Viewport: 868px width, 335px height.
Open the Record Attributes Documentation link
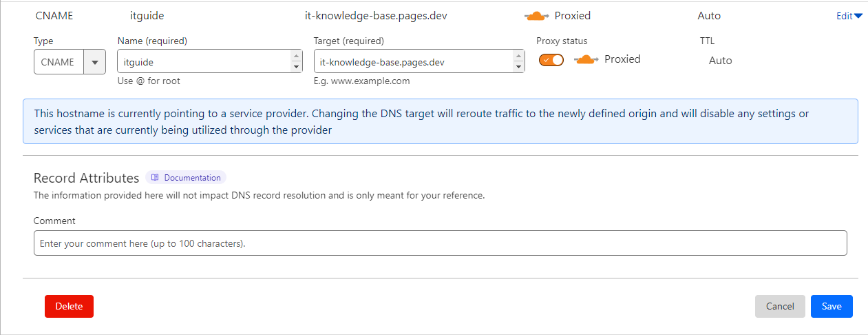pos(186,178)
